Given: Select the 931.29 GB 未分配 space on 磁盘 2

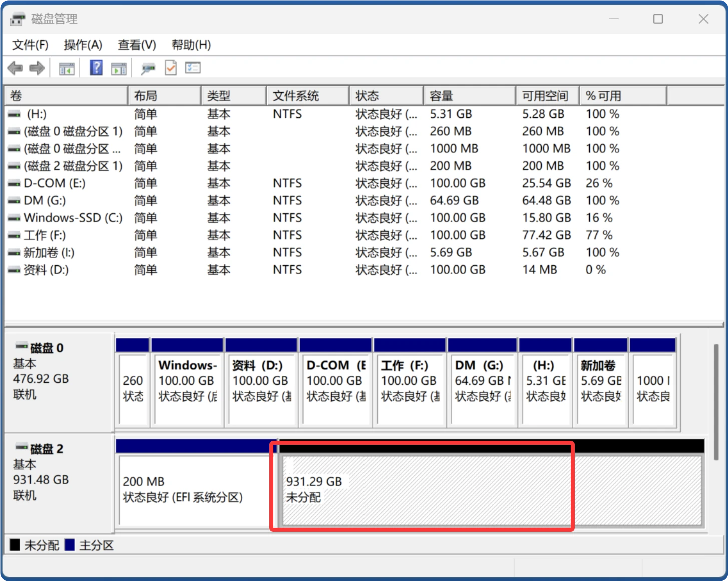Looking at the screenshot, I should [492, 484].
